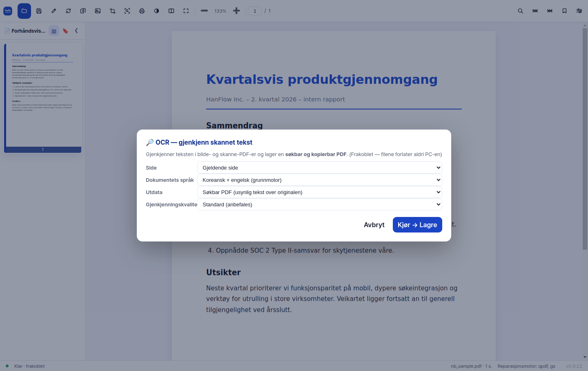The image size is (588, 371).
Task: Open search with the magnifier icon
Action: (x=520, y=11)
